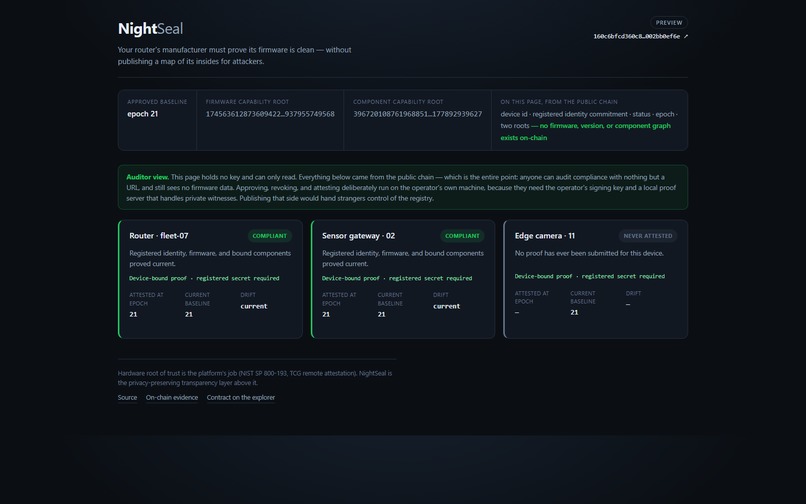Select the Edge camera · 11 card title
Image resolution: width=806 pixels, height=504 pixels.
[x=545, y=236]
